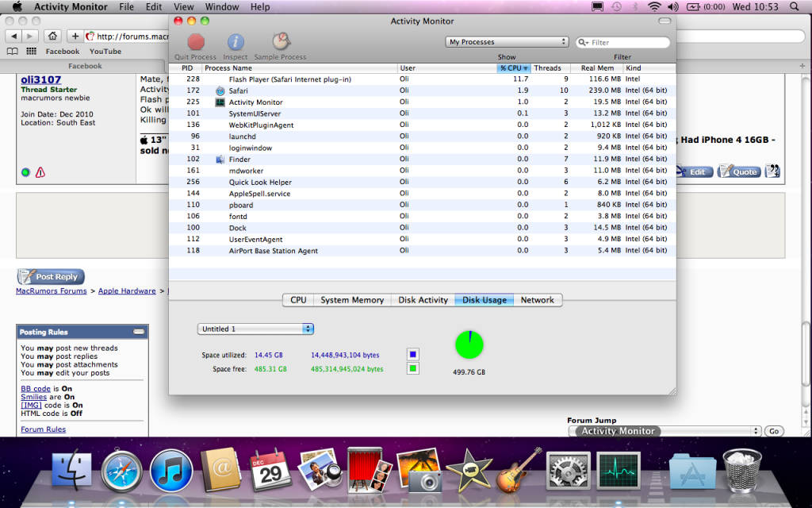
Task: Open the File menu
Action: coord(126,6)
